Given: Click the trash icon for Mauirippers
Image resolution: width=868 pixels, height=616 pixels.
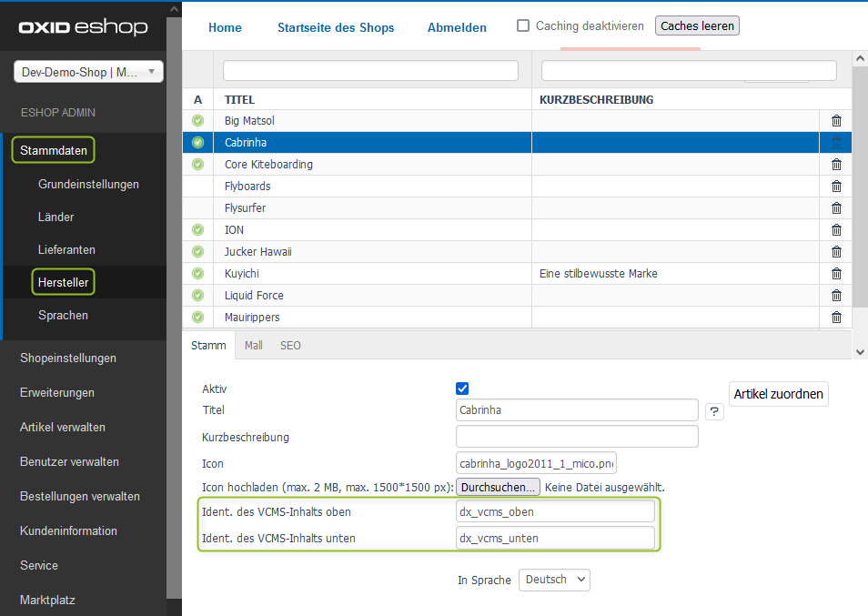Looking at the screenshot, I should click(836, 318).
